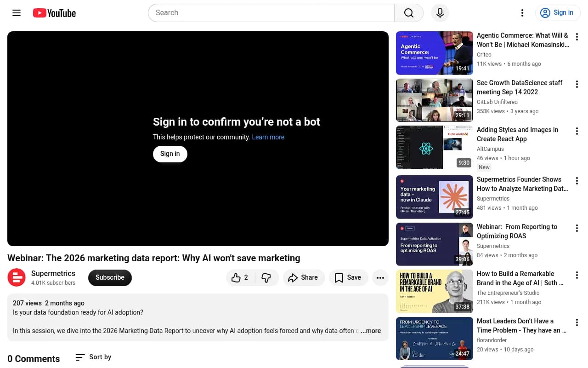Click the 4.01K subscribers text
Screen dimensions: 588x368
coord(53,283)
